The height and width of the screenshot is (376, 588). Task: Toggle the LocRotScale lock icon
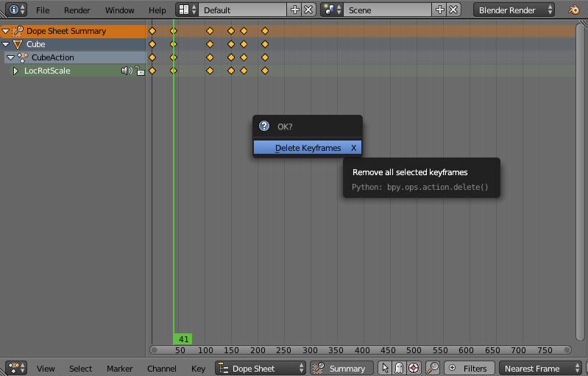click(140, 71)
